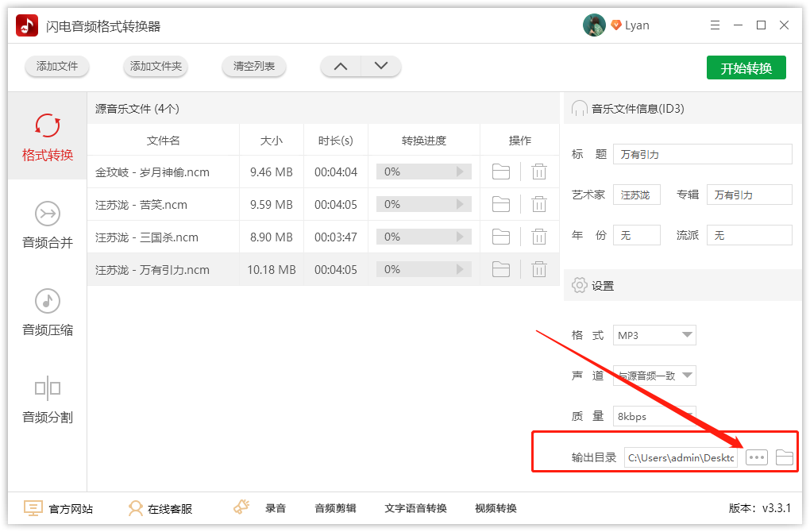
Task: Move selected file down with arrow
Action: (x=381, y=67)
